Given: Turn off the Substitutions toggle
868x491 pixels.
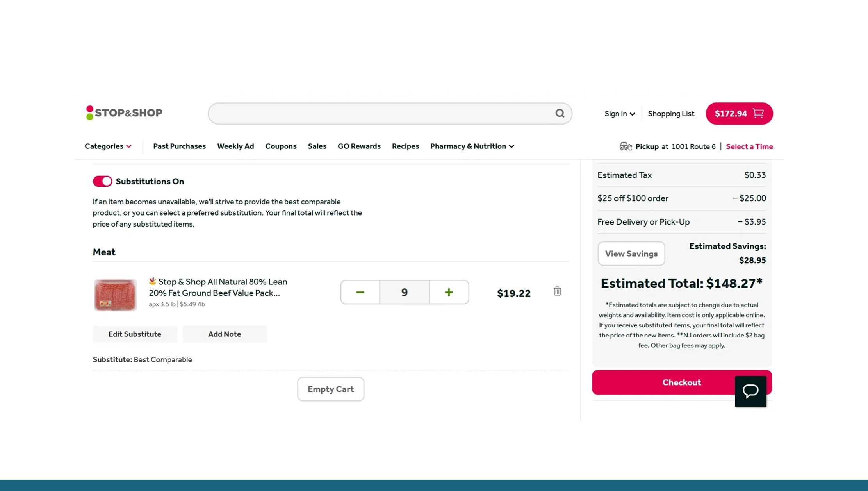Looking at the screenshot, I should pyautogui.click(x=102, y=181).
